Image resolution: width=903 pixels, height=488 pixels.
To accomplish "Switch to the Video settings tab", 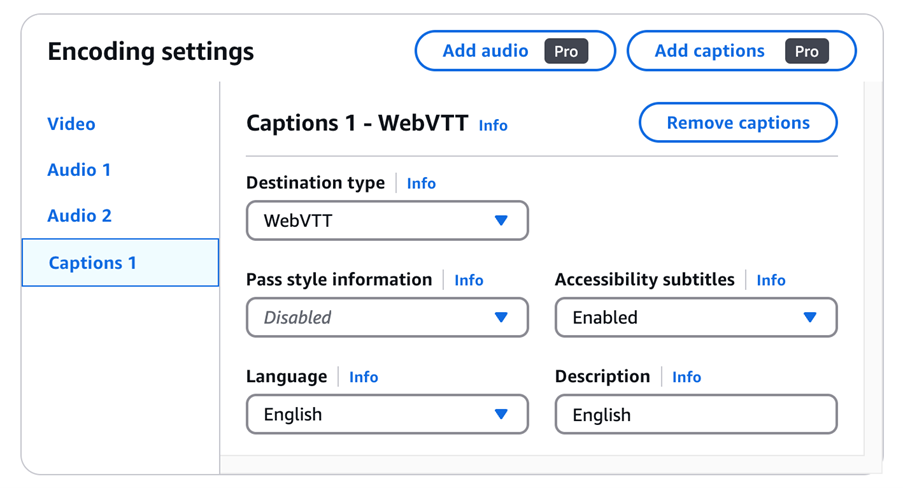I will point(72,124).
